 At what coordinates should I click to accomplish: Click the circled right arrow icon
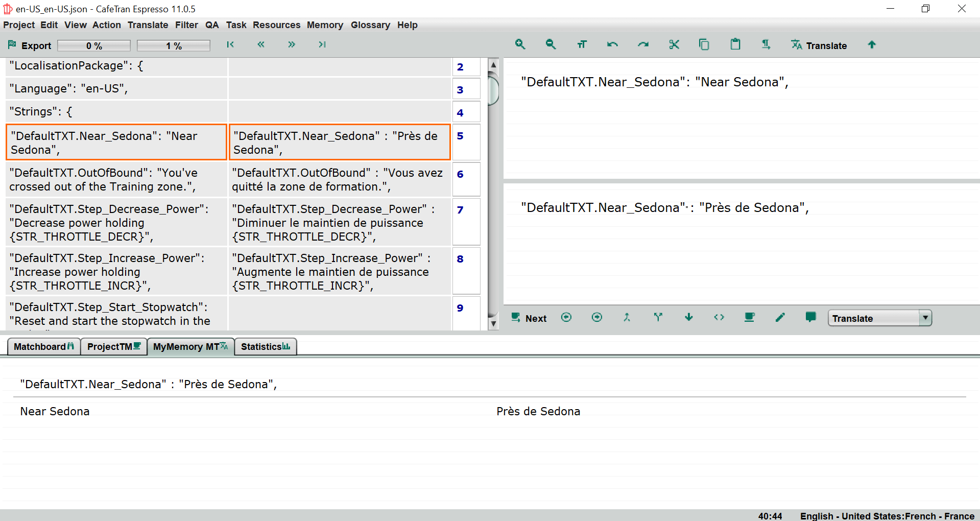(596, 317)
